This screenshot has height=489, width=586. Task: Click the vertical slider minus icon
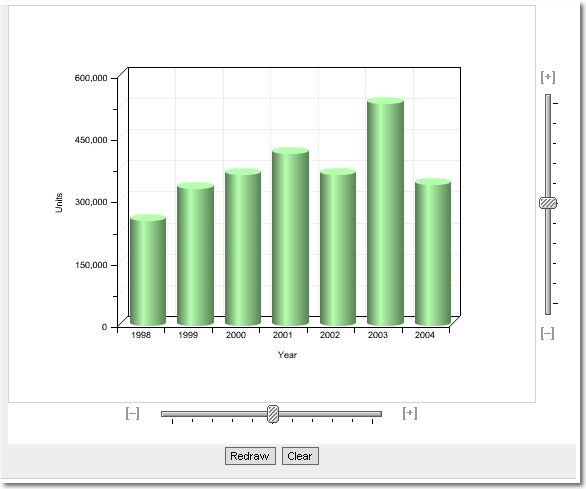pyautogui.click(x=548, y=333)
